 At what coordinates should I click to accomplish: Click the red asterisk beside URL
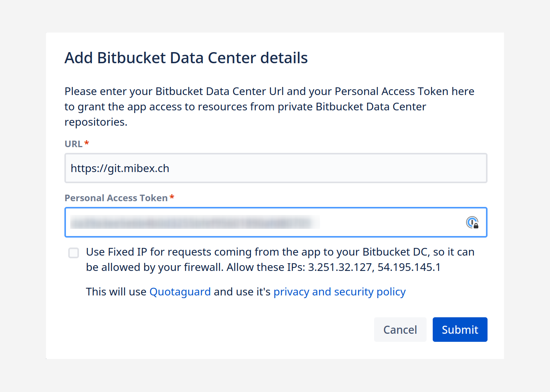(x=87, y=143)
